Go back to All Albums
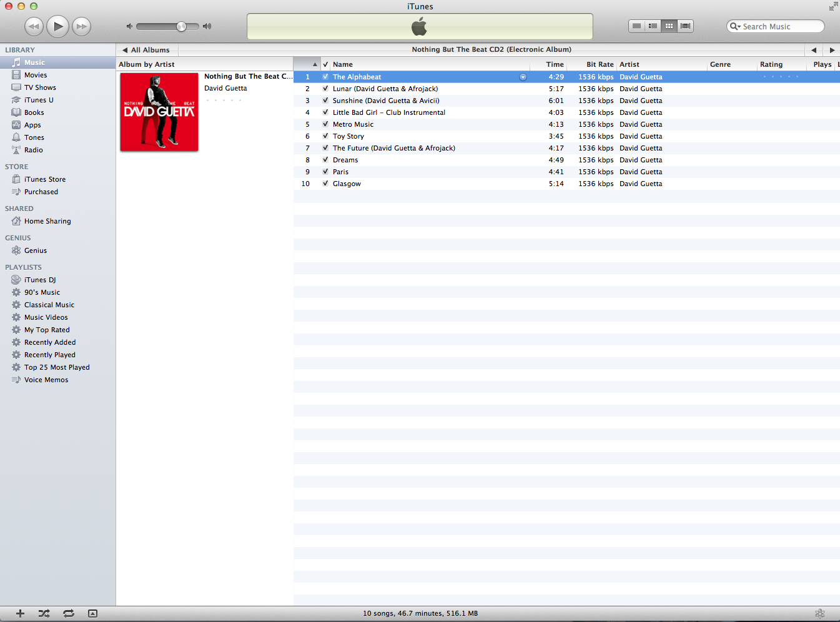 tap(147, 50)
